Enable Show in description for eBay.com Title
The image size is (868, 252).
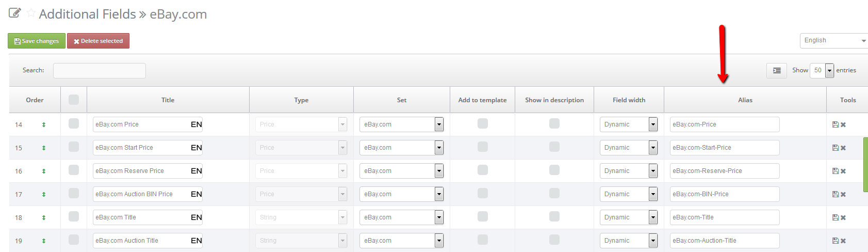[x=554, y=216]
